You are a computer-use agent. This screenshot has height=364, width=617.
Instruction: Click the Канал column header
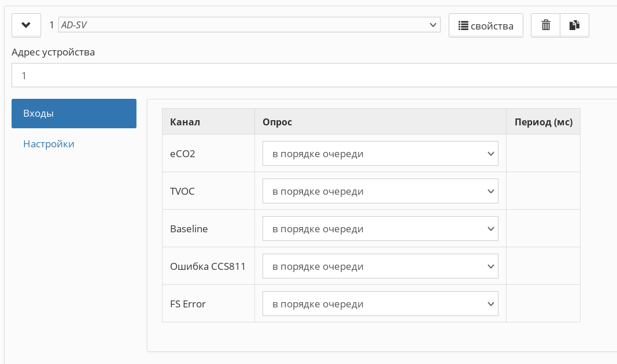click(x=209, y=122)
